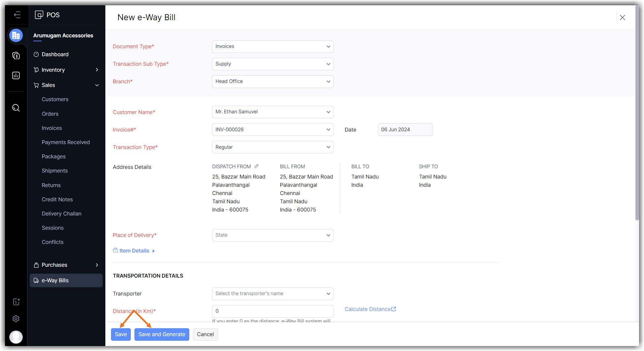Click the user profile avatar
644x351 pixels.
coord(16,337)
